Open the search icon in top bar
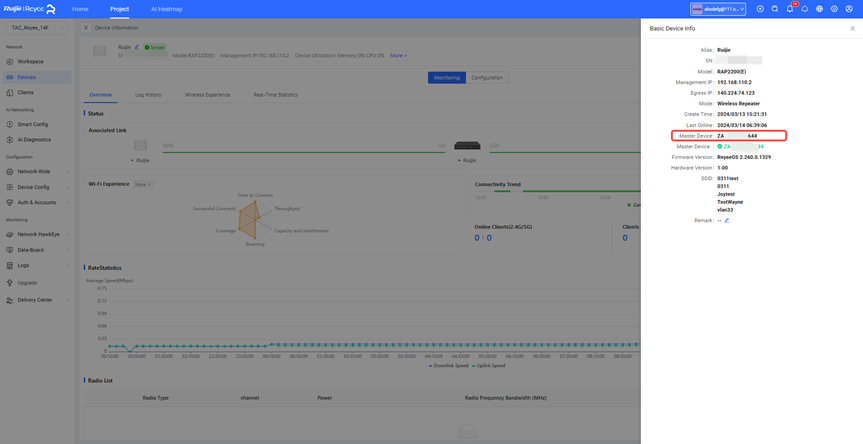The height and width of the screenshot is (444, 863). [775, 9]
